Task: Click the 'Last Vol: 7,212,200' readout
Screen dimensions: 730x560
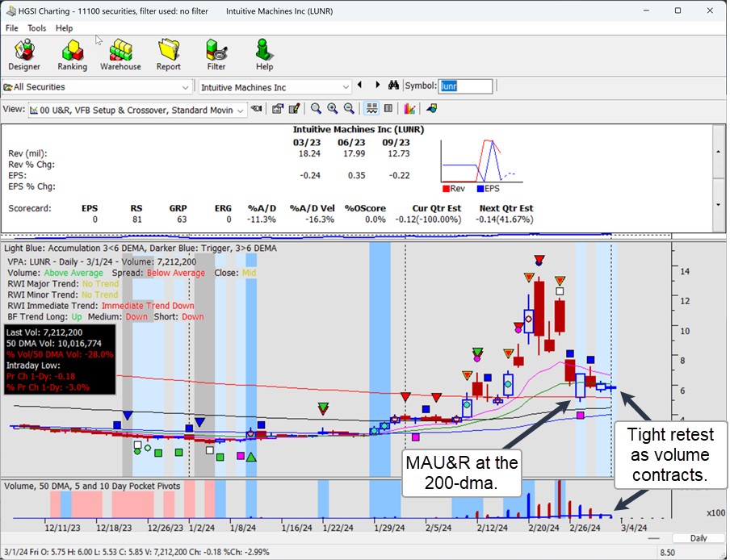Action: click(44, 332)
